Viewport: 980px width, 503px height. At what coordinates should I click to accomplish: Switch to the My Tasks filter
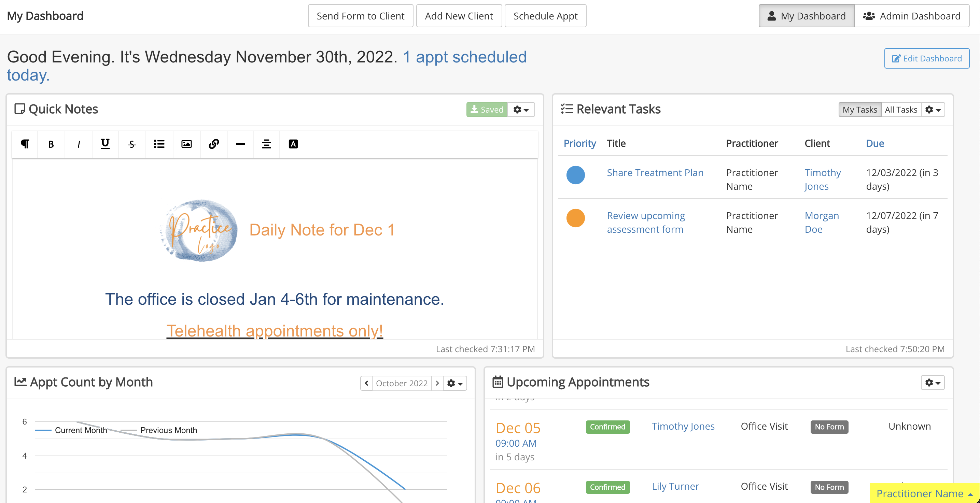[x=859, y=110]
